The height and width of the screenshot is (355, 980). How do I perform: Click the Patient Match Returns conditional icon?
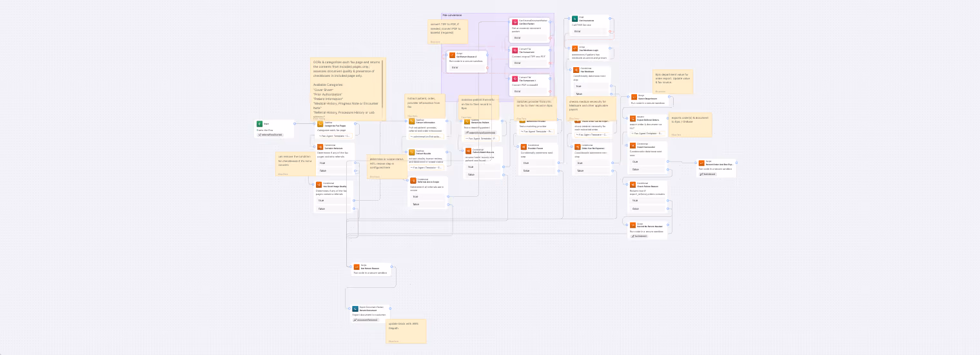coord(468,150)
